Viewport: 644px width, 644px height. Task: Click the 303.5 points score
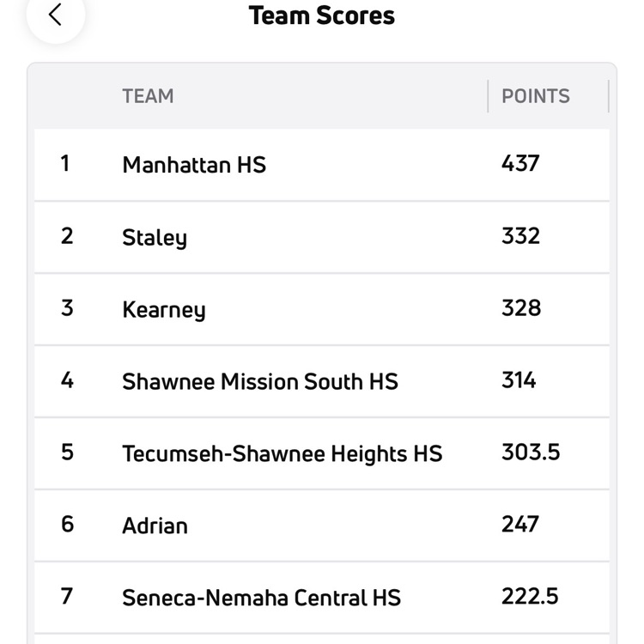530,452
